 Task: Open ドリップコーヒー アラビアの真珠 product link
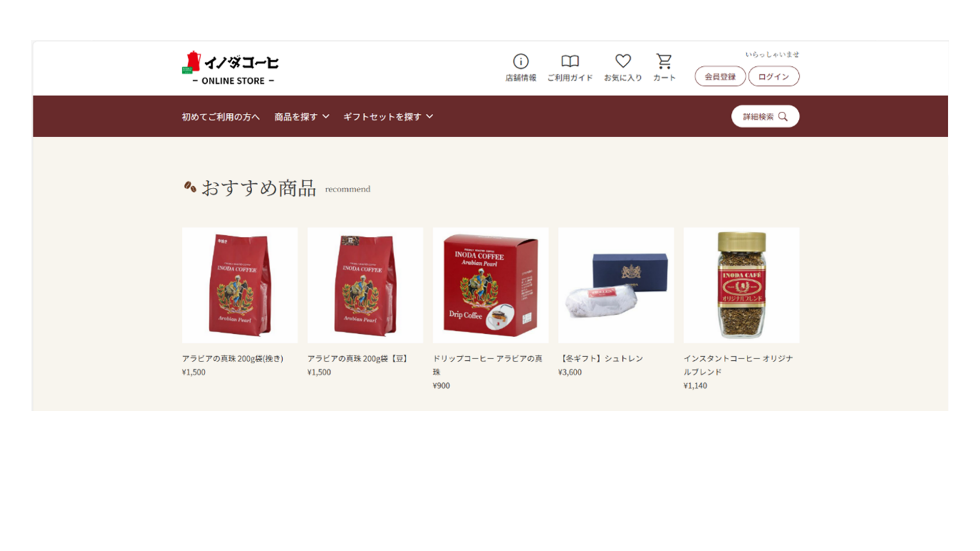[487, 365]
